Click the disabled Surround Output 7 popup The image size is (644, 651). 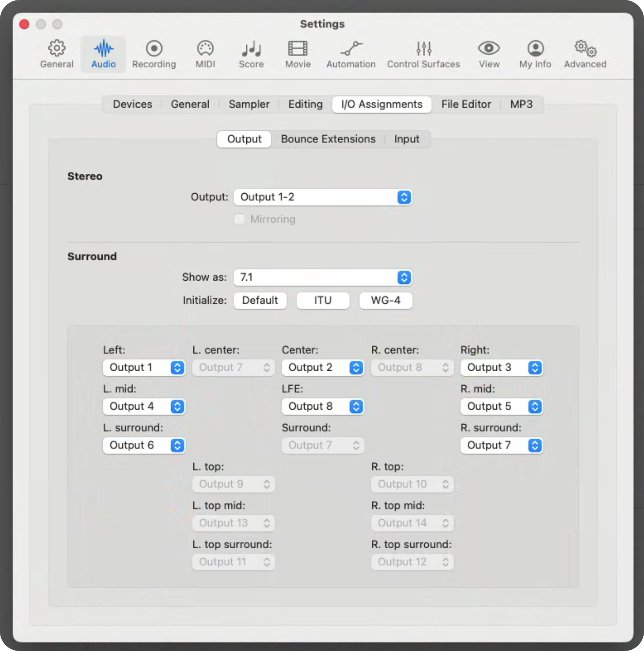pos(323,445)
